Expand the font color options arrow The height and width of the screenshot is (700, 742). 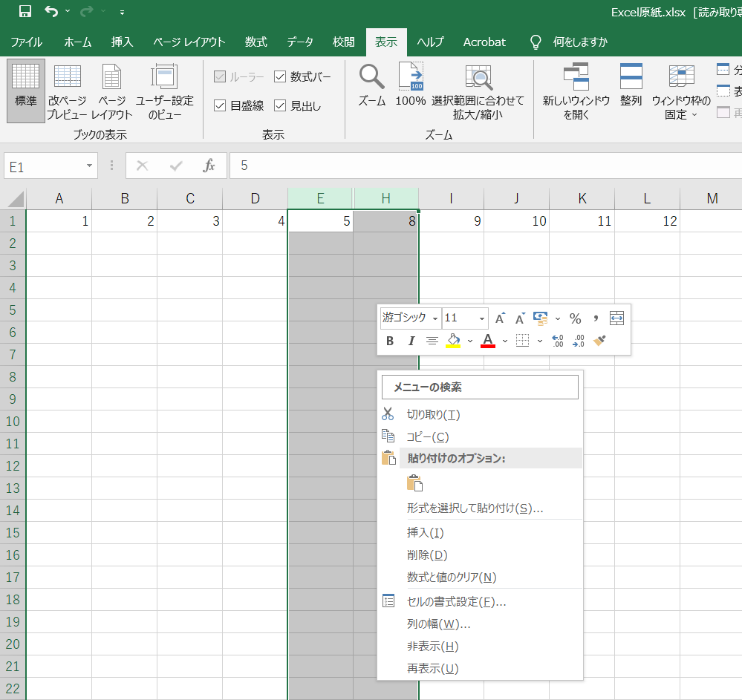(x=505, y=341)
